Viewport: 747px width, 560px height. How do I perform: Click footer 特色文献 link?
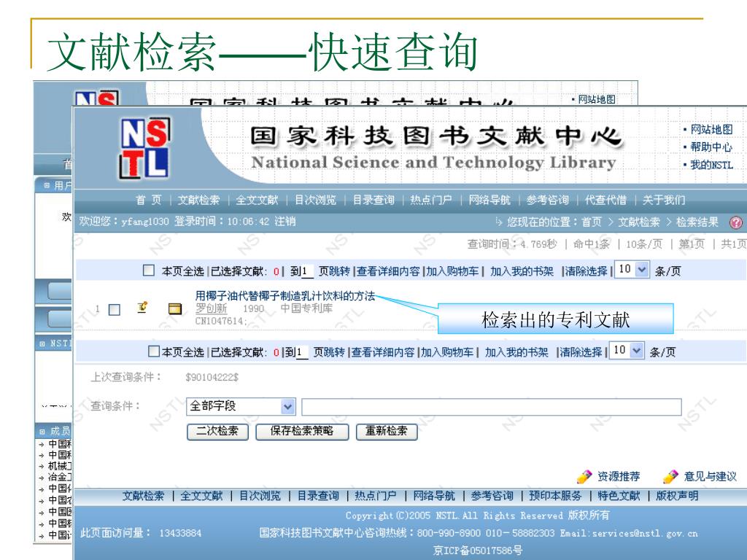619,496
